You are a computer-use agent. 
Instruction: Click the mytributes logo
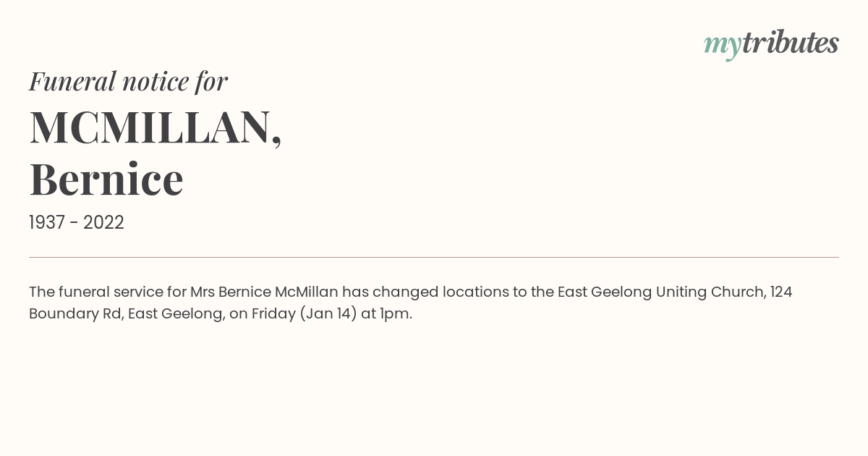tap(771, 44)
